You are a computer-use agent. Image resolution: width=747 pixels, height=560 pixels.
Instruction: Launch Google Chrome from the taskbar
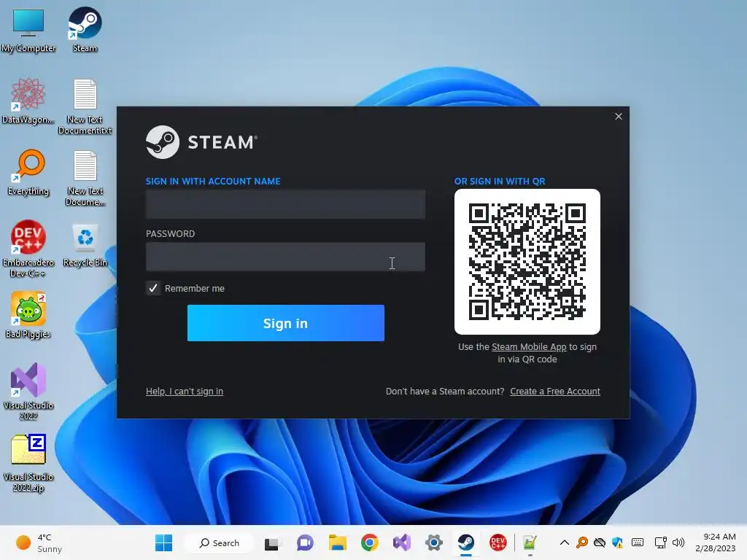tap(370, 542)
